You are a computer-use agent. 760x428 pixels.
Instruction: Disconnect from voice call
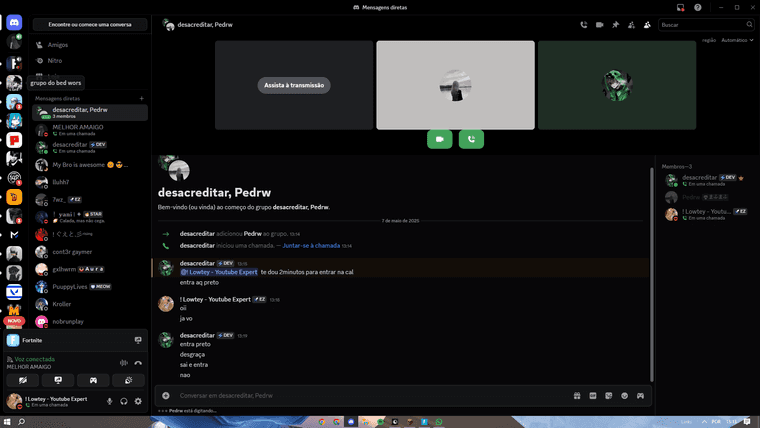click(x=138, y=363)
